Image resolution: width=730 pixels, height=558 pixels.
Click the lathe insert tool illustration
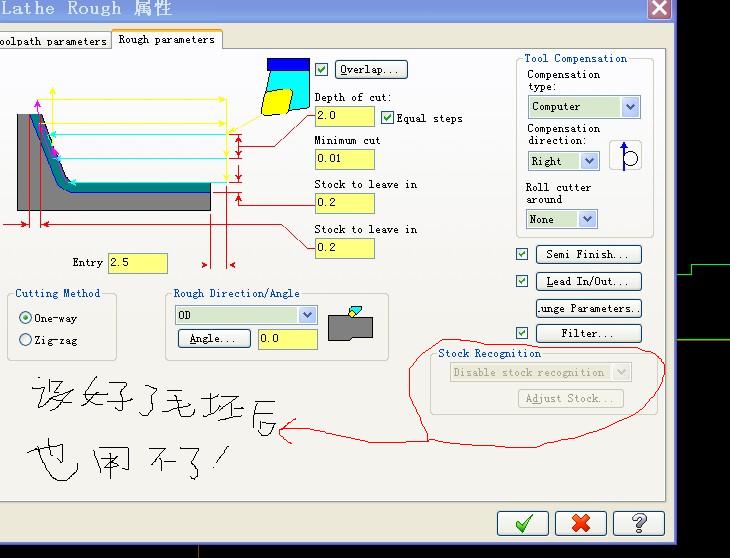(x=286, y=87)
